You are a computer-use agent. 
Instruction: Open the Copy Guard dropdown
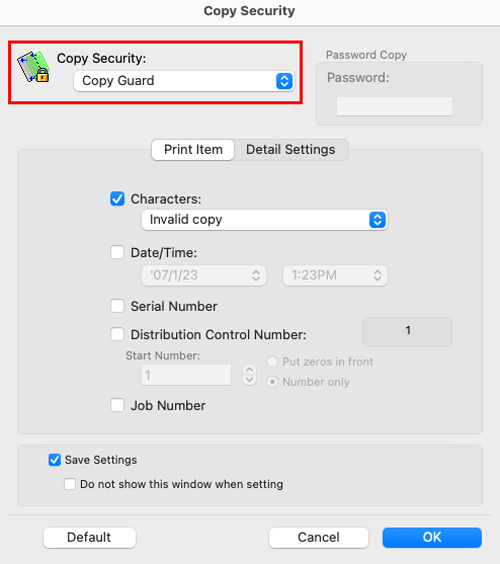(184, 81)
